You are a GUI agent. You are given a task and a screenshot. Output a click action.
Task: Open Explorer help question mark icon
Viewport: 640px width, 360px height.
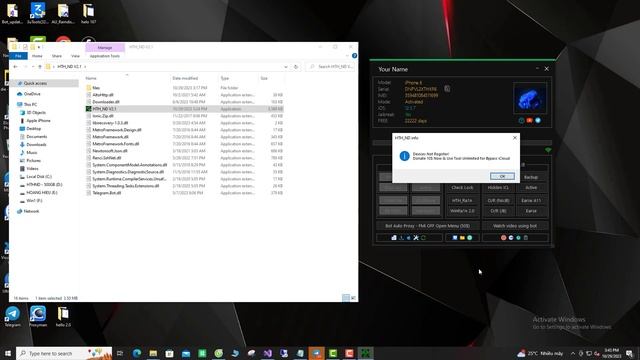point(354,56)
